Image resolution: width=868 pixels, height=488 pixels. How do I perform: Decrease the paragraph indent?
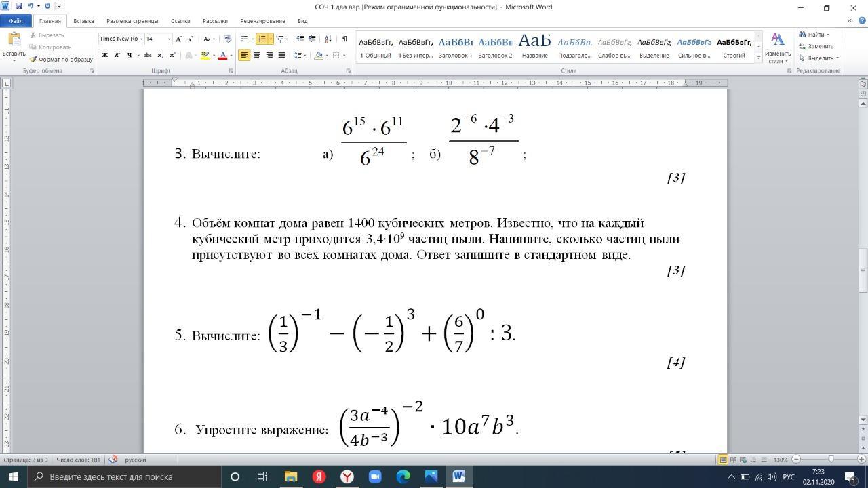click(x=300, y=39)
